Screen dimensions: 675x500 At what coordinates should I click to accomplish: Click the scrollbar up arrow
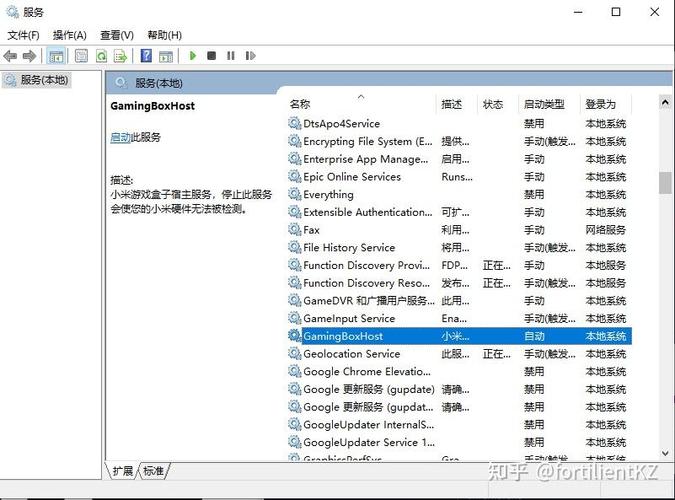(x=665, y=102)
